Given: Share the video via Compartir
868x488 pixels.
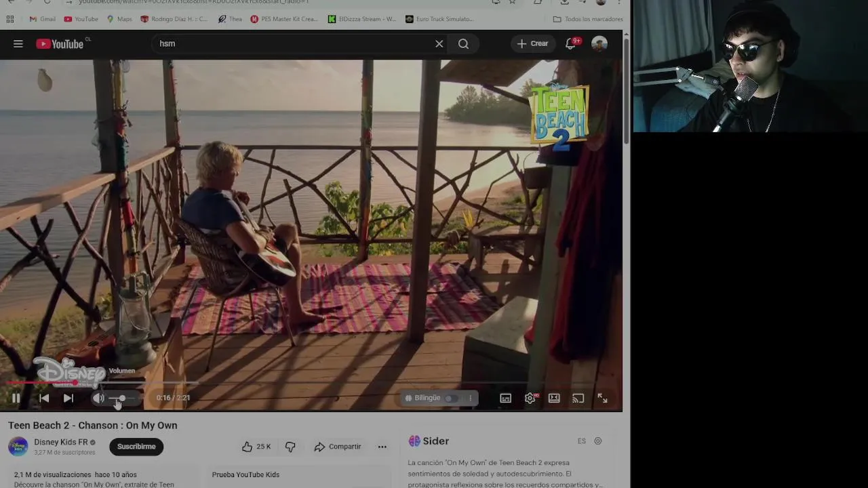Looking at the screenshot, I should (338, 447).
